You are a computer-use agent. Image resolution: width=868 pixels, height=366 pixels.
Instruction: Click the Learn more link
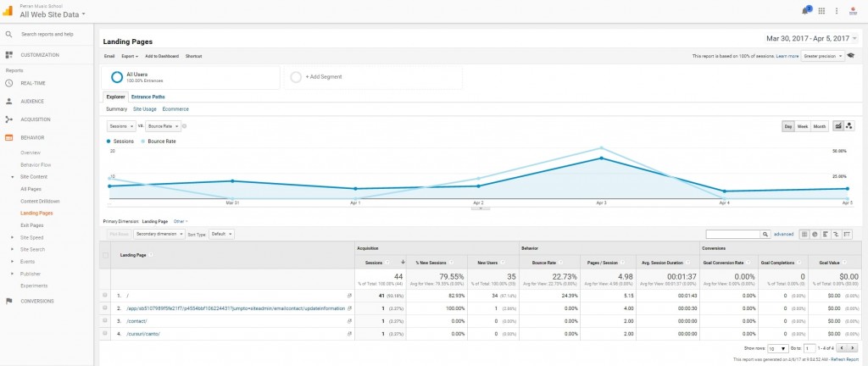tap(787, 57)
